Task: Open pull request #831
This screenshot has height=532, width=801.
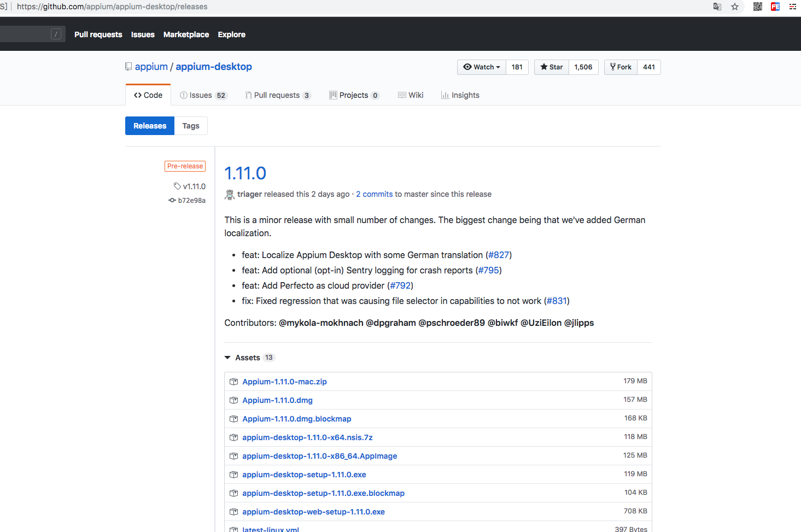Action: 557,301
